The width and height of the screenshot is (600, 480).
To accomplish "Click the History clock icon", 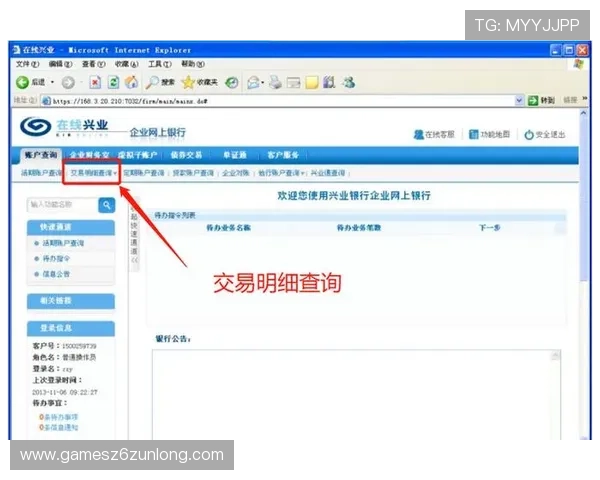I will tap(232, 82).
